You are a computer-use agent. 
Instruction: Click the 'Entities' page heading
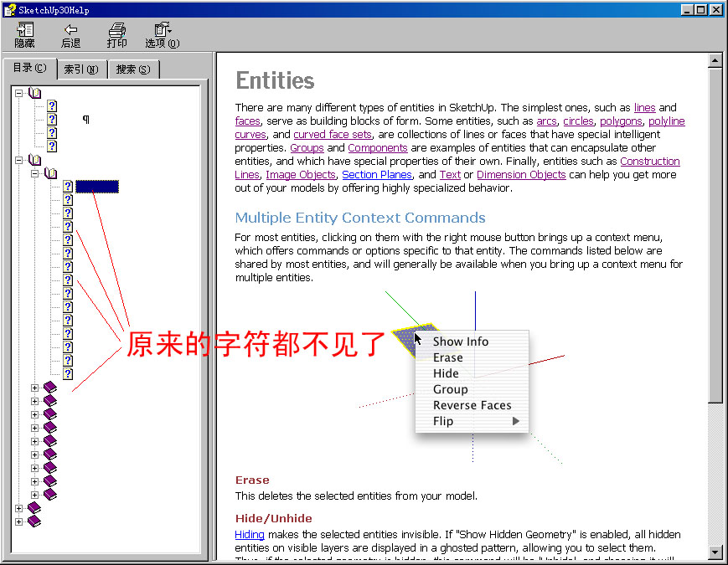pos(275,80)
